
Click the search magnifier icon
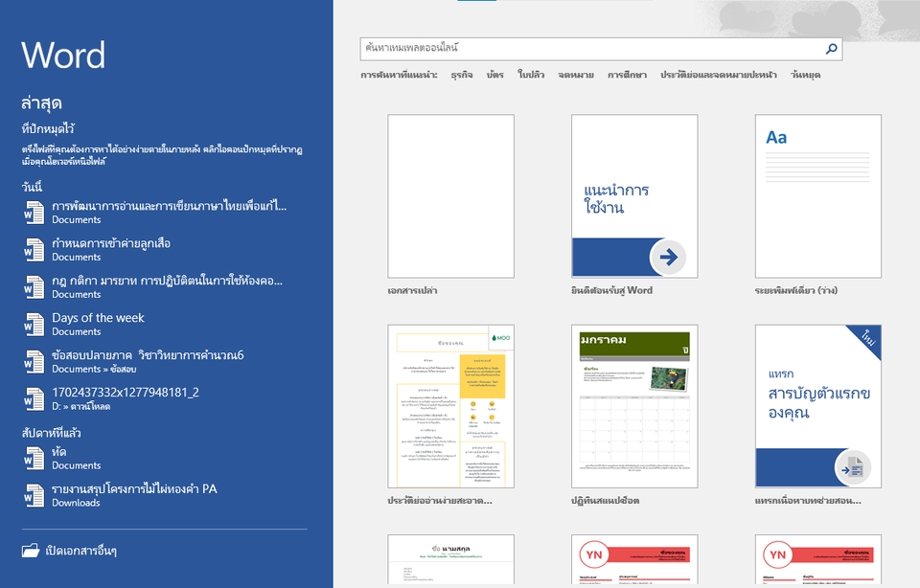(x=832, y=49)
